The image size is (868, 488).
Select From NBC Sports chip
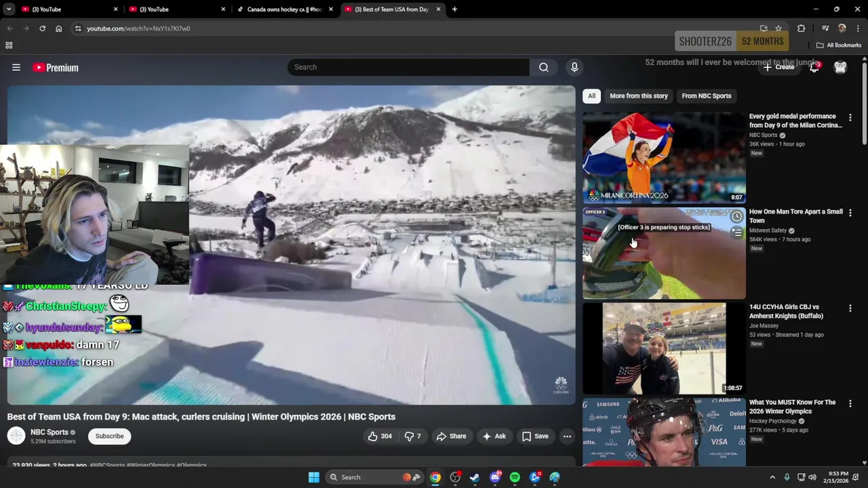(x=707, y=96)
